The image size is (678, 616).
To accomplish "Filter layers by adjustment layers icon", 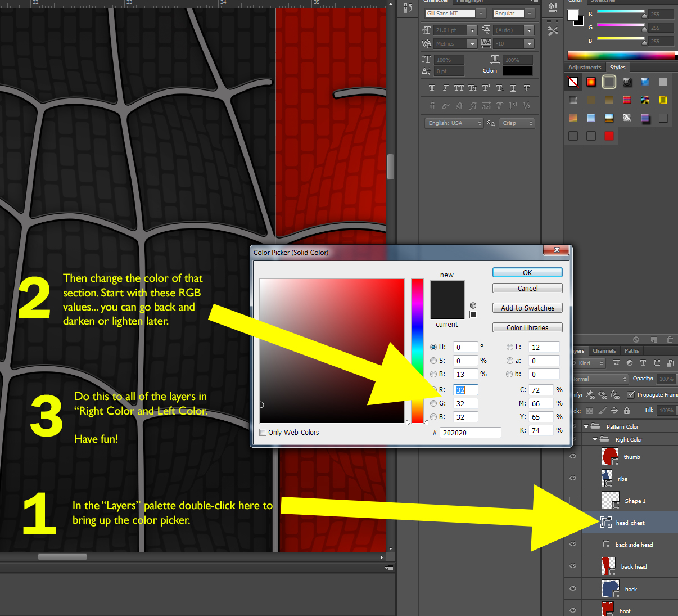I will coord(630,363).
